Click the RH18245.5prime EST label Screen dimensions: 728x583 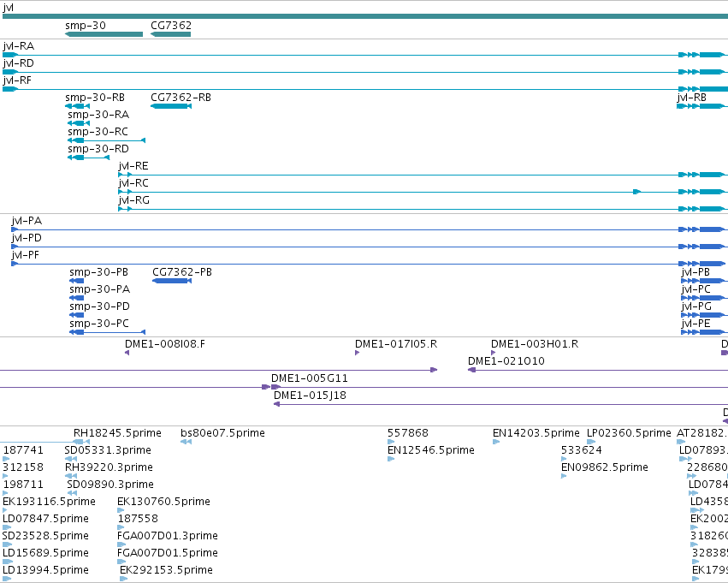pyautogui.click(x=117, y=433)
